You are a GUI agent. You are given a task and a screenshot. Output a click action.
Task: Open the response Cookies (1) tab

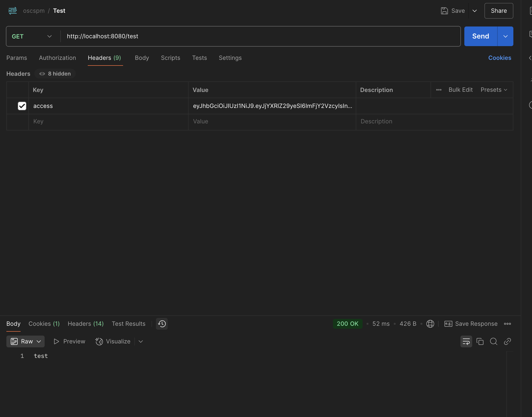tap(44, 324)
